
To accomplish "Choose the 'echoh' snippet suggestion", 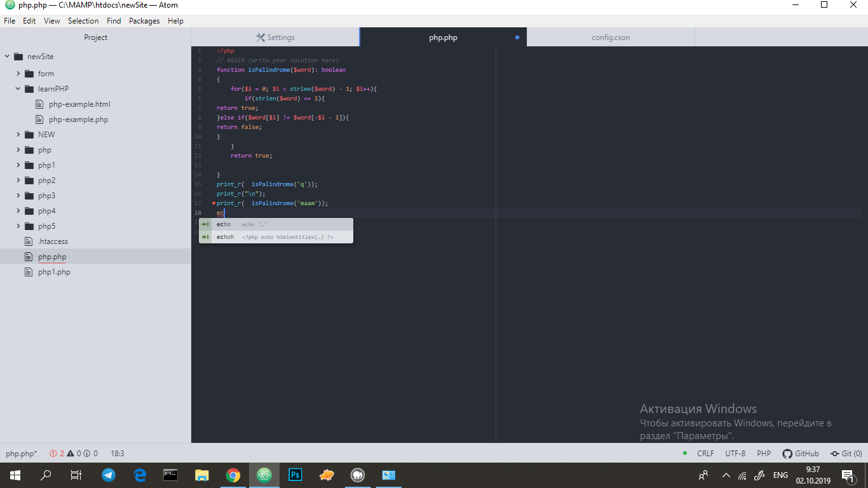I will pyautogui.click(x=276, y=237).
